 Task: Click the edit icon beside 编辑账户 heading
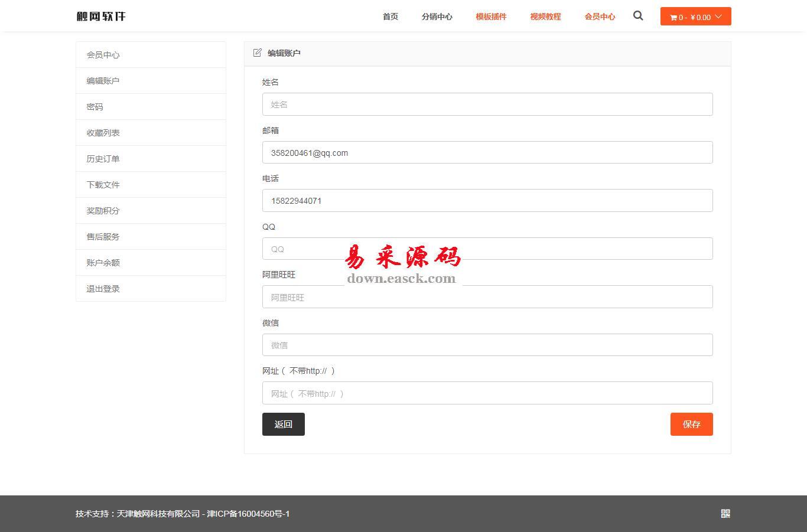tap(258, 53)
